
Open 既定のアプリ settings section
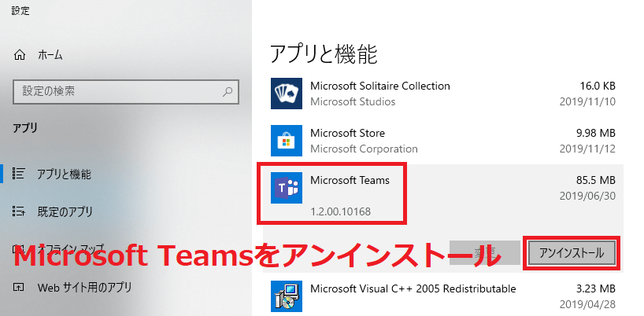[x=65, y=211]
